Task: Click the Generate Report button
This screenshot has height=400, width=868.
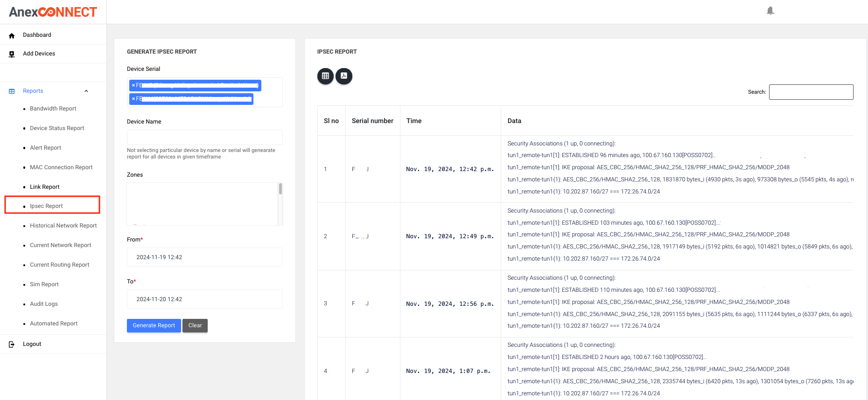Action: (154, 325)
